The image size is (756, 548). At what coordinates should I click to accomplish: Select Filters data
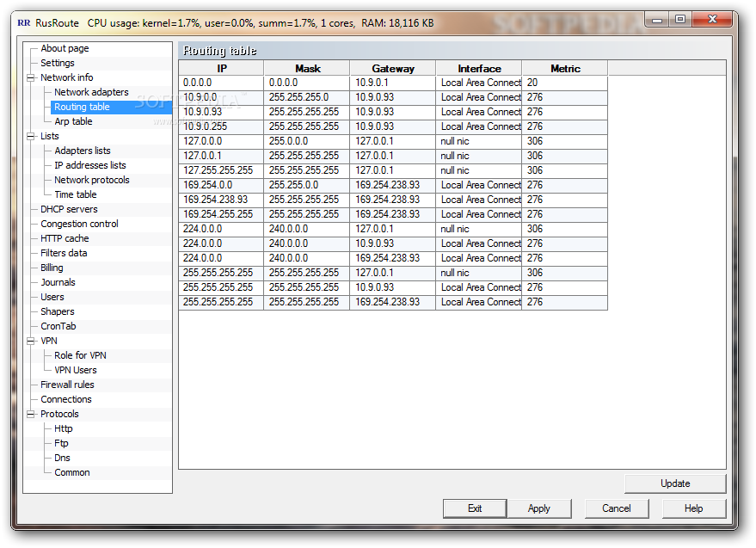click(x=64, y=253)
